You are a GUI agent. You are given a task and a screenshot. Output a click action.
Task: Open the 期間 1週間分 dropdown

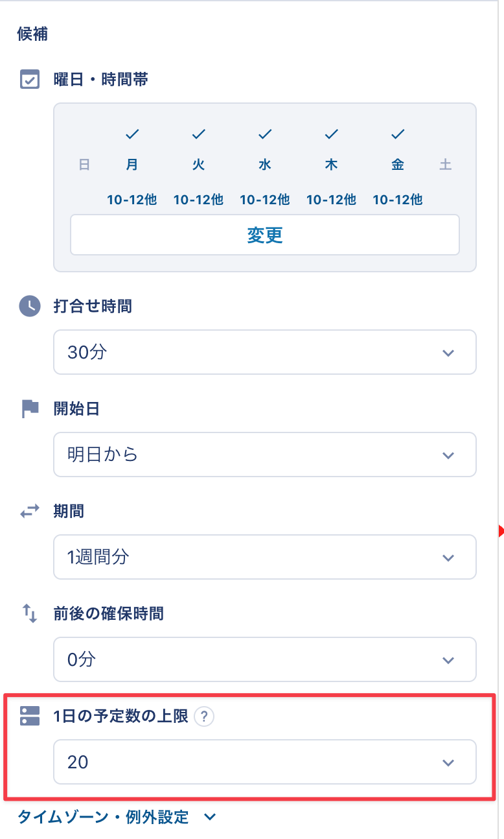click(x=264, y=557)
